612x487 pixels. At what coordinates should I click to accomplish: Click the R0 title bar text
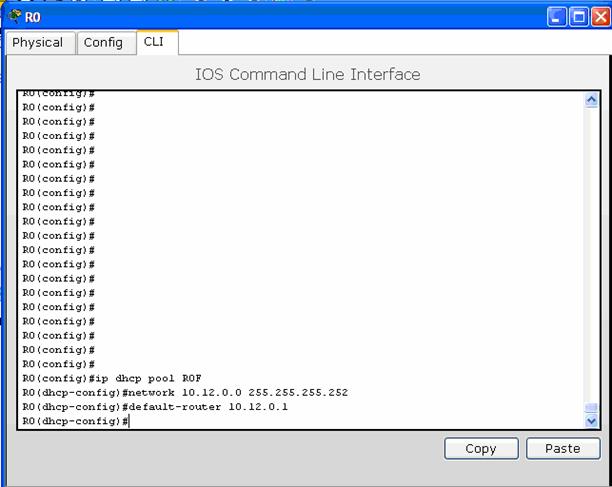tap(33, 17)
